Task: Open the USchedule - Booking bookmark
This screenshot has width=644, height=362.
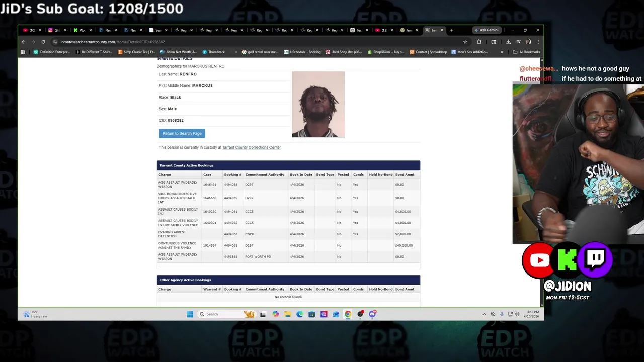Action: point(302,52)
